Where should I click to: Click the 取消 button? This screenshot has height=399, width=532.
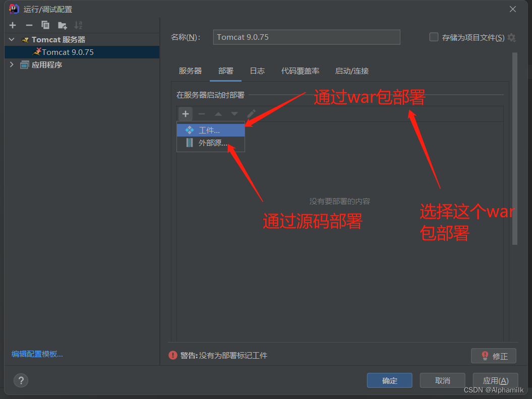click(442, 380)
